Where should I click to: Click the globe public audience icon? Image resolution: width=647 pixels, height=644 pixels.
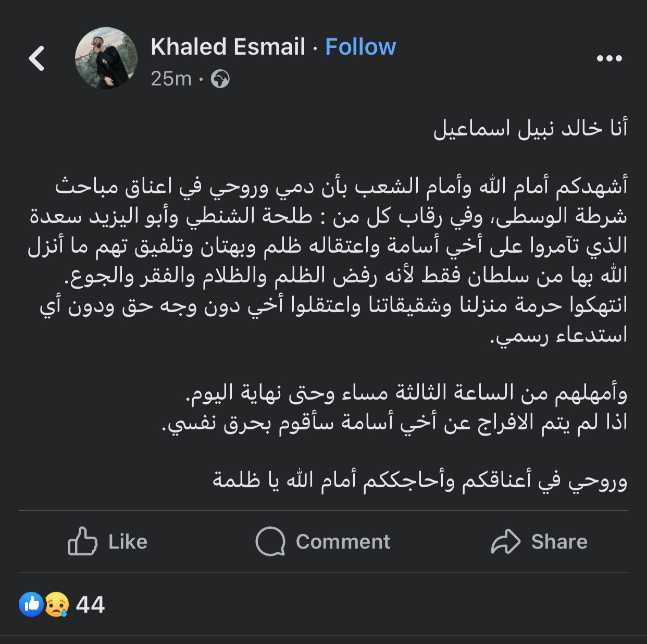coord(220,79)
